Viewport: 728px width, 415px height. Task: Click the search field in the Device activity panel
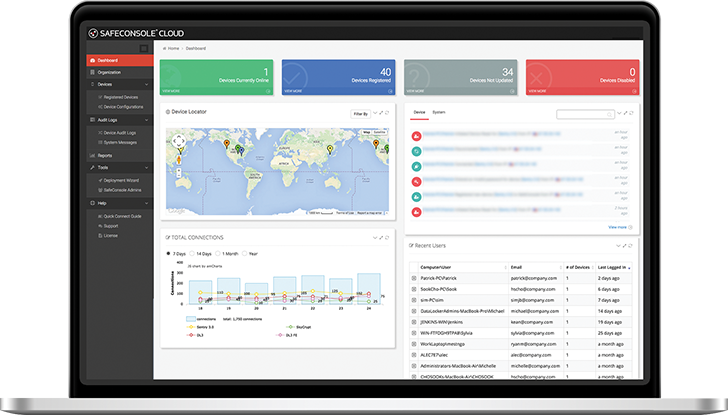pos(583,114)
